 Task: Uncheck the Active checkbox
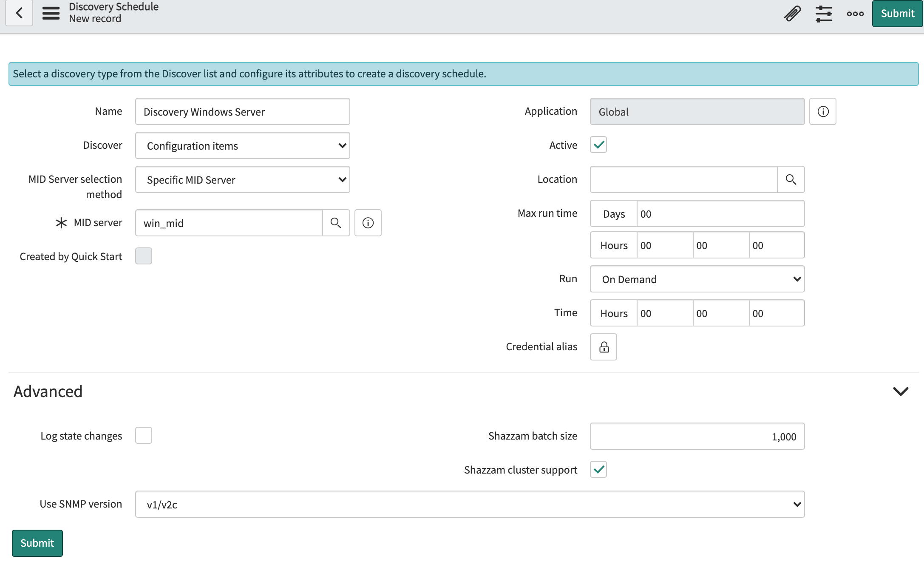click(x=598, y=145)
